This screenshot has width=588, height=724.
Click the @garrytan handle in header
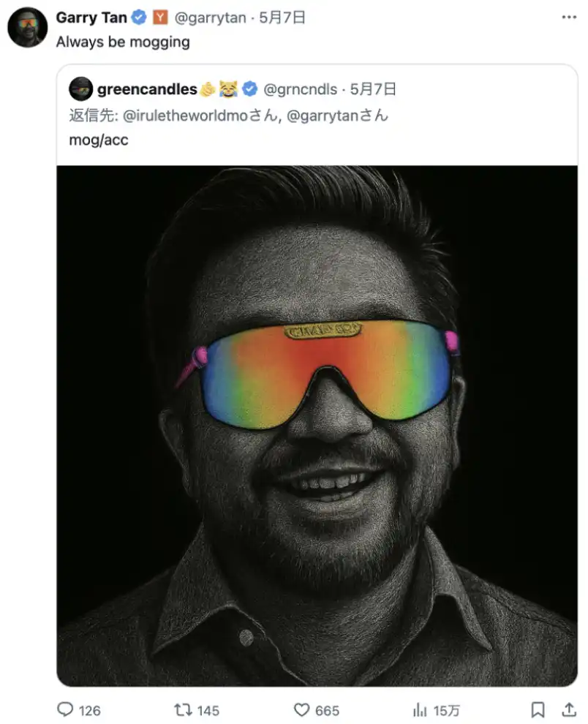pos(210,18)
